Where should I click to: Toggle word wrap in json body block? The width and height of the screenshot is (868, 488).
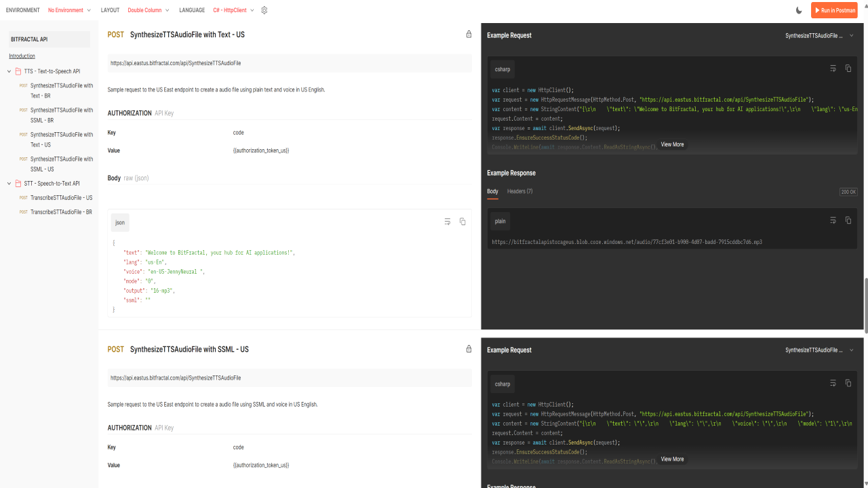[448, 222]
